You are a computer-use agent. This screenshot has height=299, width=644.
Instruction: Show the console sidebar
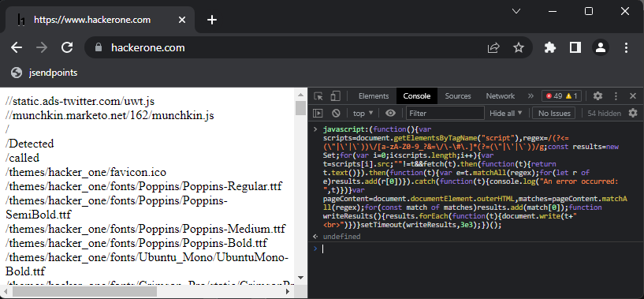pos(318,113)
